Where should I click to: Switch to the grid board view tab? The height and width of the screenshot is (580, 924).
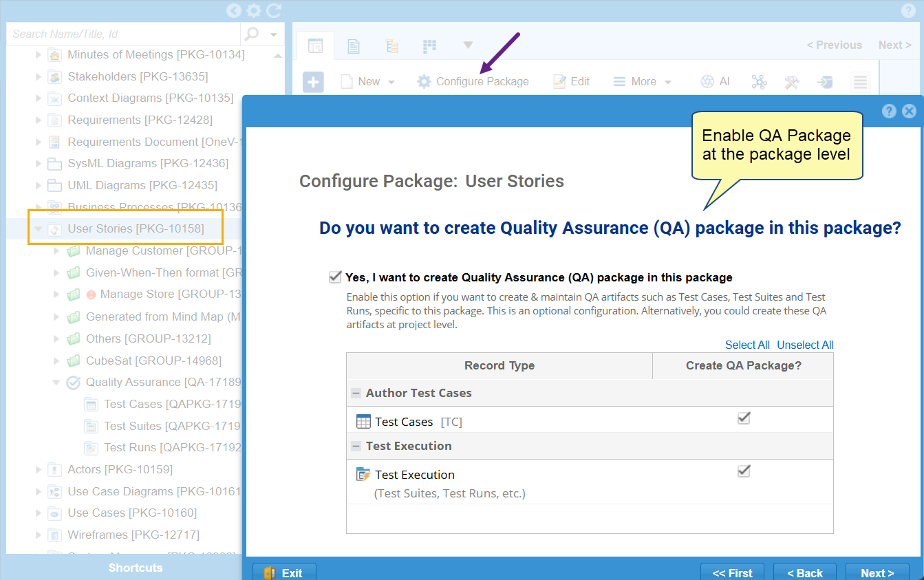pos(430,46)
